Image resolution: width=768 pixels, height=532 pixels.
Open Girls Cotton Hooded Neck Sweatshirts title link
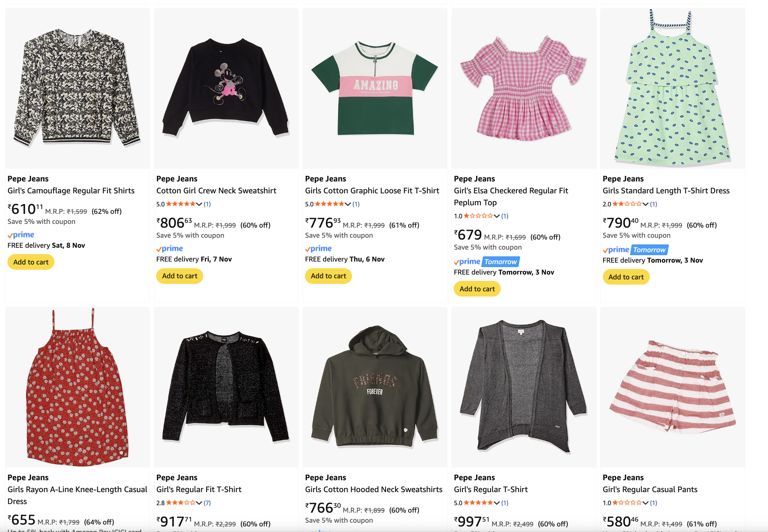coord(374,490)
